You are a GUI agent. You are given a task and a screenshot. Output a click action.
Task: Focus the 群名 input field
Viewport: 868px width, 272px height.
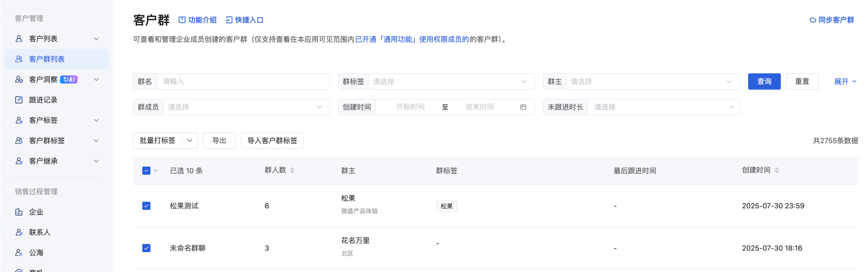(x=243, y=81)
